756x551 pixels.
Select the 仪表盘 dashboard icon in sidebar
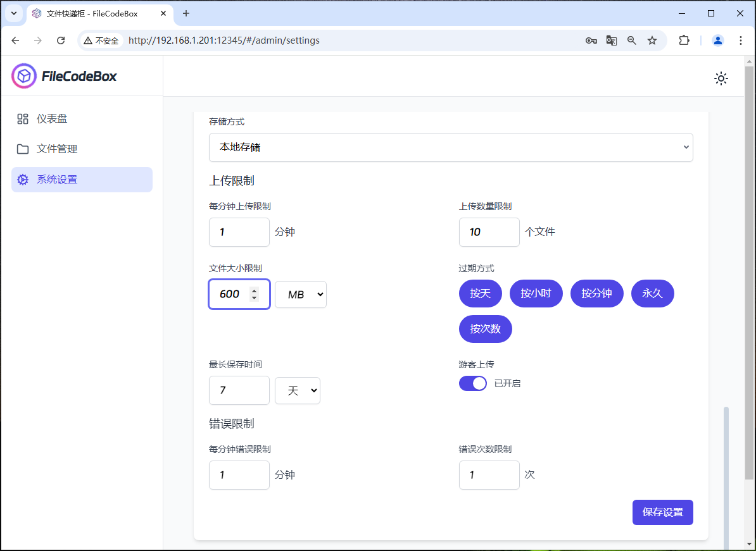[23, 118]
